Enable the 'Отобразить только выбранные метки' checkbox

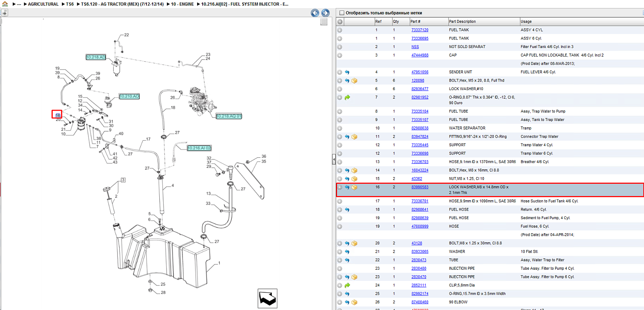342,13
